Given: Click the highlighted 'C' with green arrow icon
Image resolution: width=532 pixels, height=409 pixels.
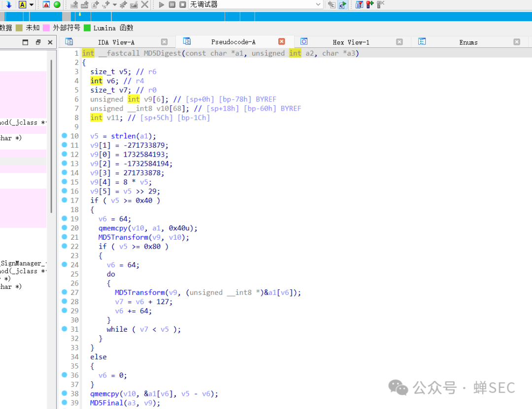Looking at the screenshot, I should click(x=343, y=4).
